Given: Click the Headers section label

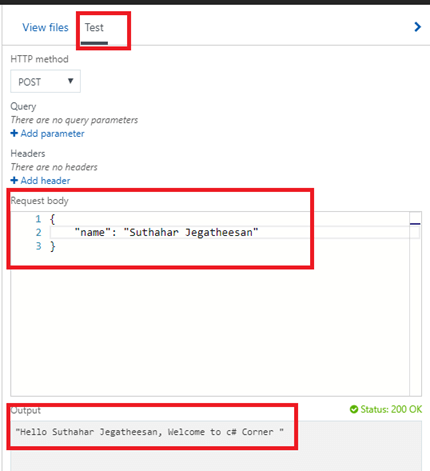Looking at the screenshot, I should point(28,153).
